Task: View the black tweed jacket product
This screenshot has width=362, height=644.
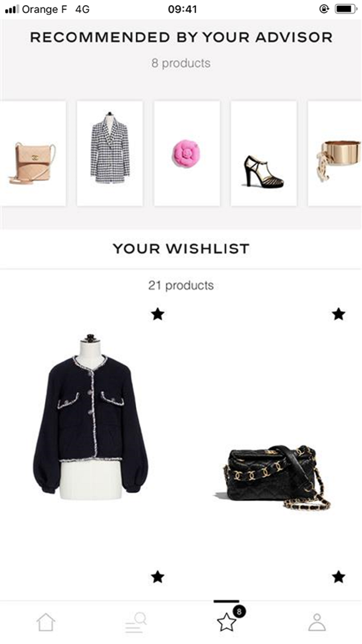Action: point(90,417)
